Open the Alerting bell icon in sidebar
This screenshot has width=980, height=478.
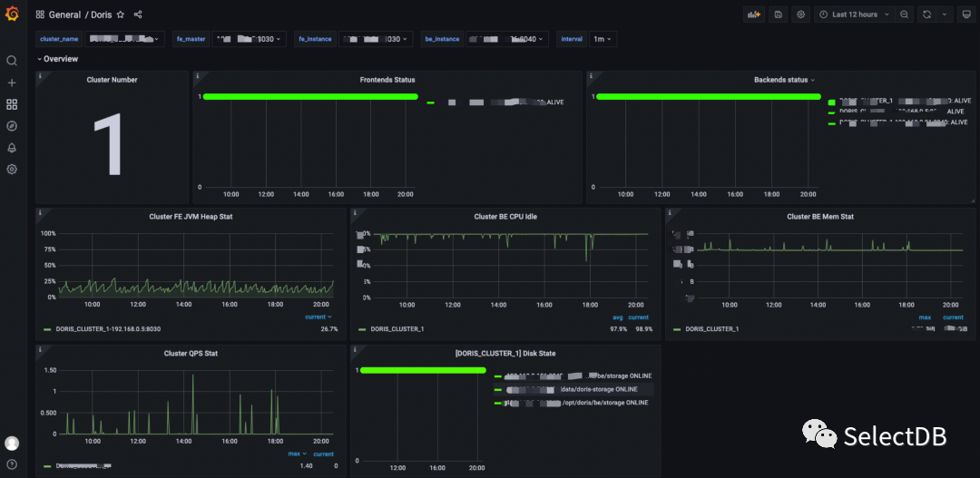point(11,148)
